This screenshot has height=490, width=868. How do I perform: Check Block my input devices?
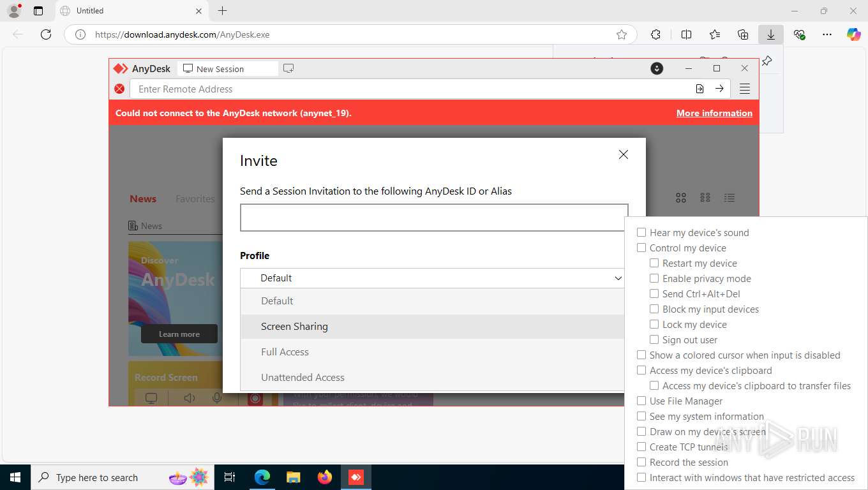654,309
